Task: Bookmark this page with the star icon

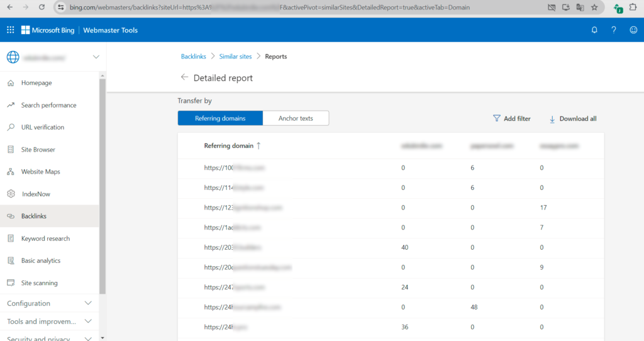Action: coord(592,8)
